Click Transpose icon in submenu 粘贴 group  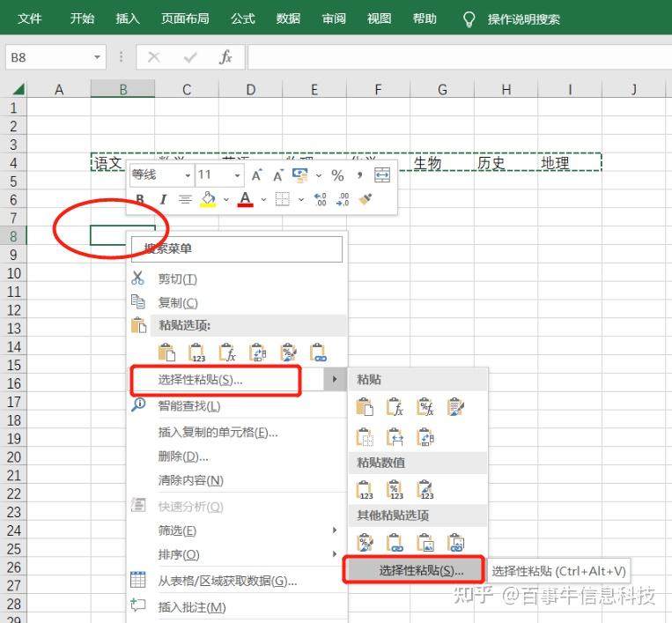coord(425,437)
